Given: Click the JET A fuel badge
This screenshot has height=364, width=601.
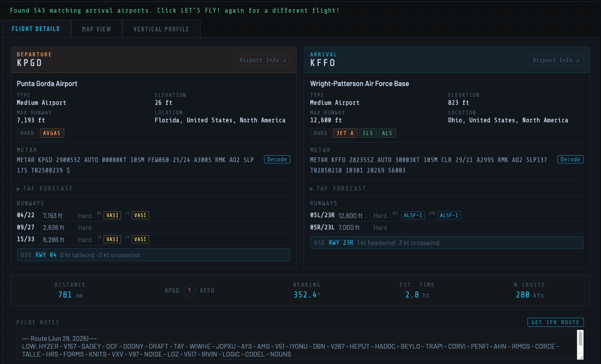Looking at the screenshot, I should coord(345,133).
